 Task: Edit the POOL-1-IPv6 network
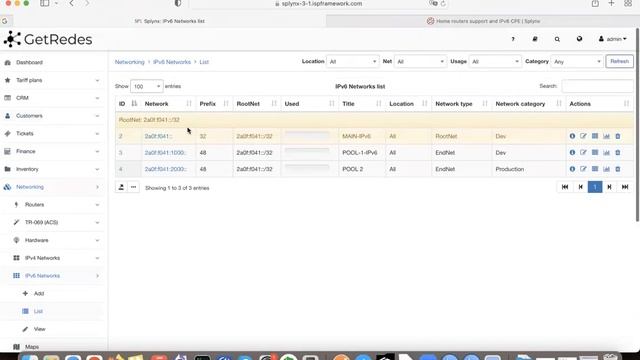tap(583, 152)
